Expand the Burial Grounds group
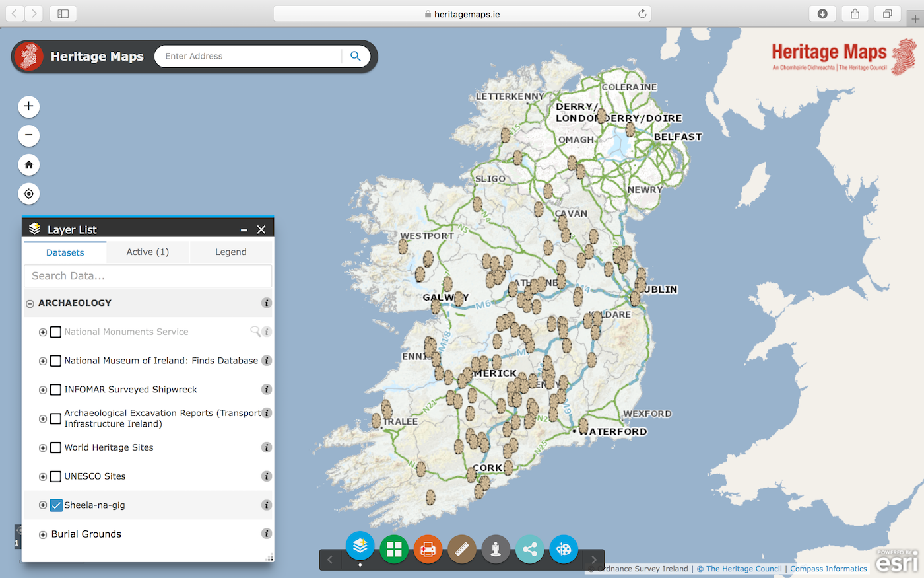This screenshot has height=578, width=924. pyautogui.click(x=43, y=534)
